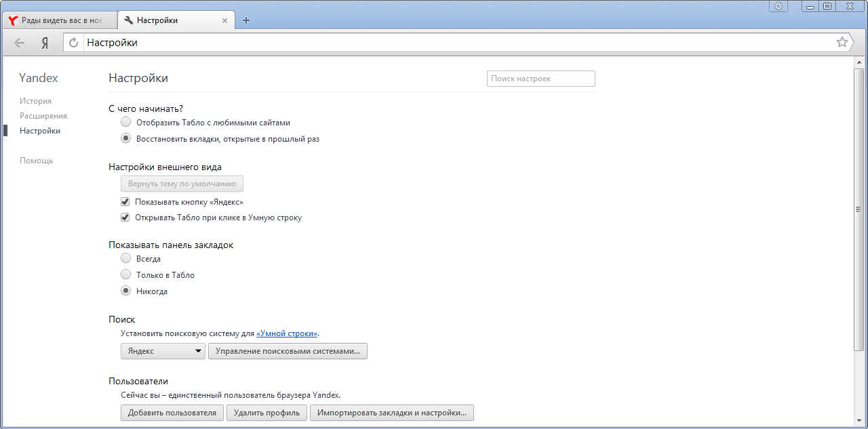The image size is (868, 429).
Task: Reload the page with refresh icon
Action: (74, 43)
